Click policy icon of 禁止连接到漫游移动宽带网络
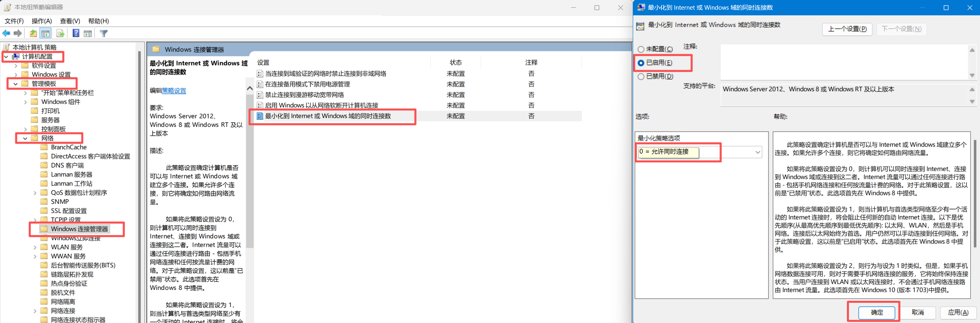 [x=260, y=95]
